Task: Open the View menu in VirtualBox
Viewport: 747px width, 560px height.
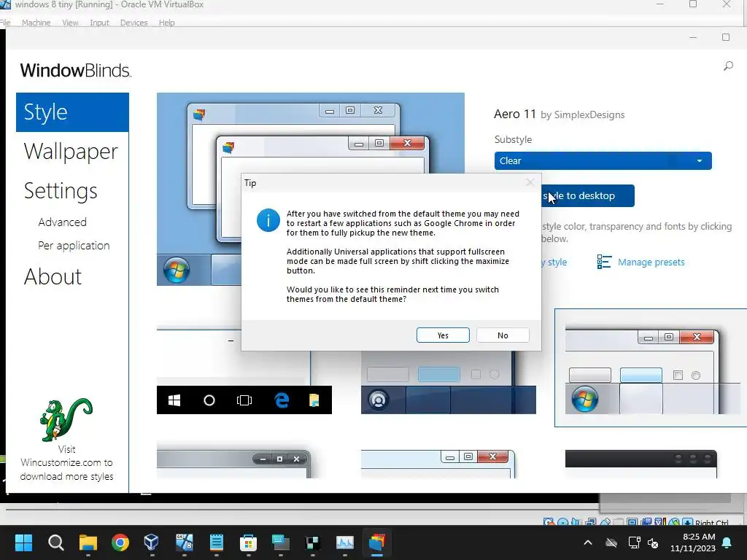Action: (x=70, y=23)
